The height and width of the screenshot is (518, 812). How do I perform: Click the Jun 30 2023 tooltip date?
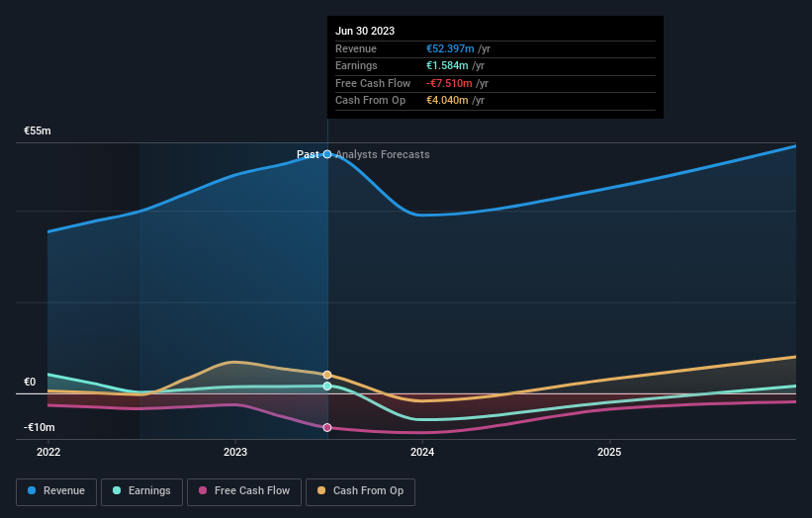pos(365,31)
